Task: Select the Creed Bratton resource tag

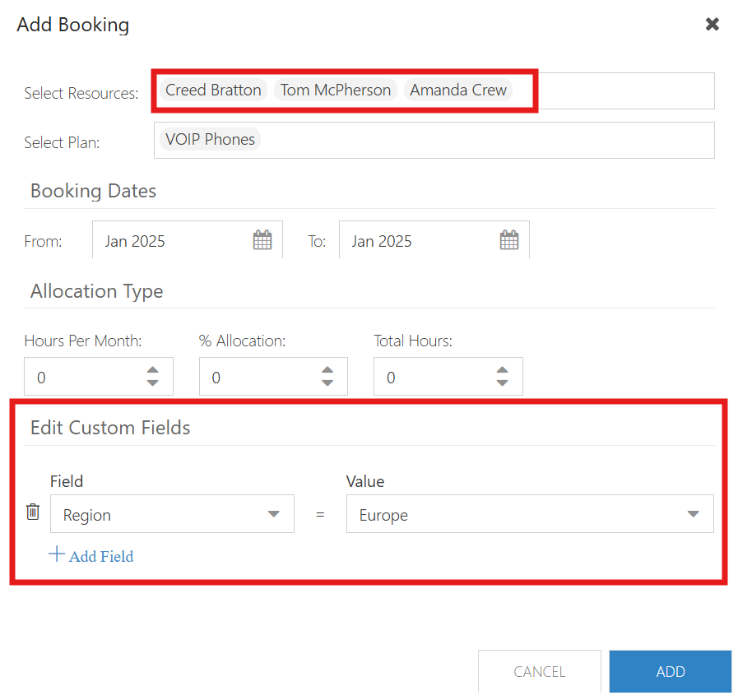Action: coord(213,90)
